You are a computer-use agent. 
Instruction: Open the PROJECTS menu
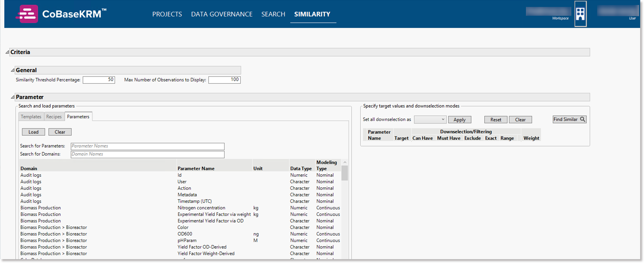pos(167,14)
